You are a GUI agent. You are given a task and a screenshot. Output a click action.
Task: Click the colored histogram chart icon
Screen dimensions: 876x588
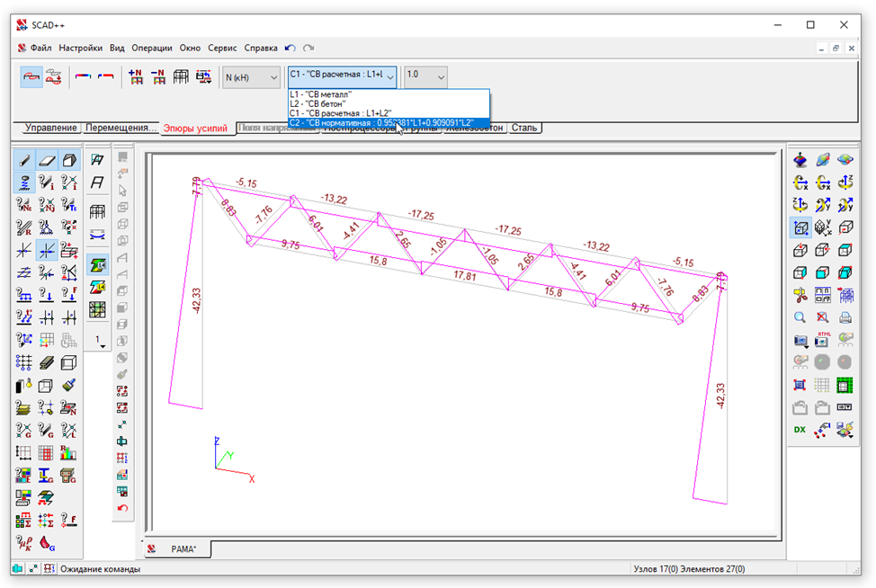pyautogui.click(x=68, y=453)
